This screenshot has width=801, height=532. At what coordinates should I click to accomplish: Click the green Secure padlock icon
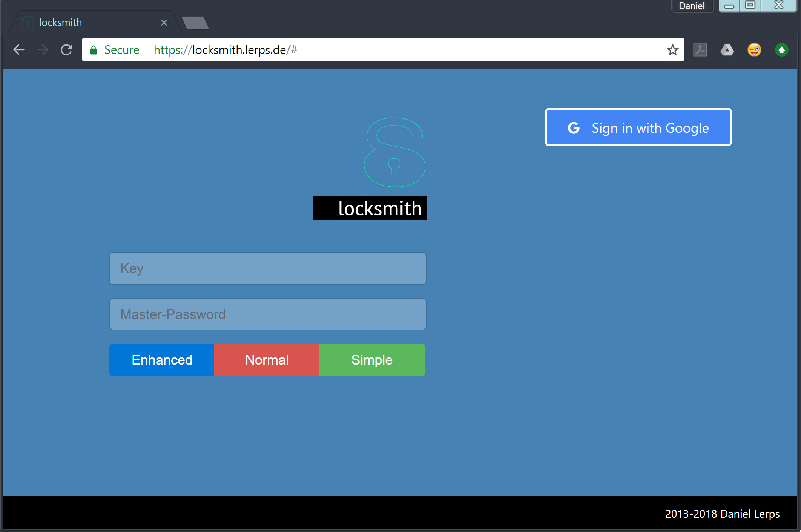click(x=94, y=50)
